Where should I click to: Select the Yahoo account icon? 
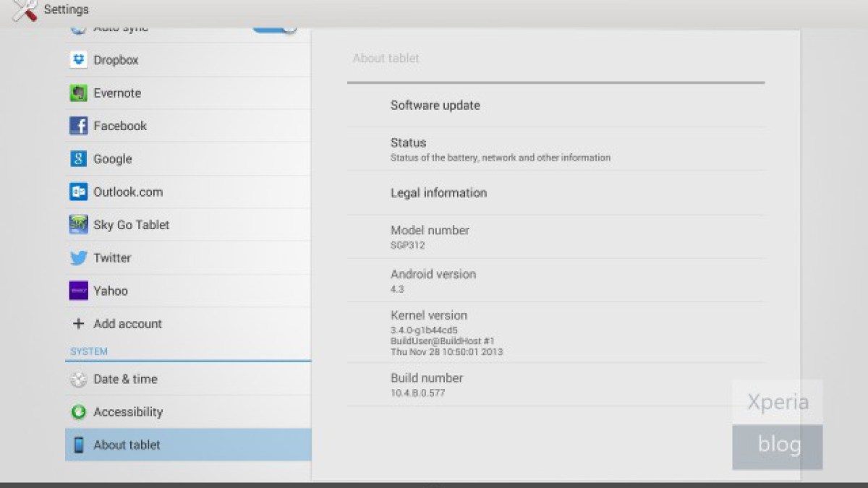[78, 291]
